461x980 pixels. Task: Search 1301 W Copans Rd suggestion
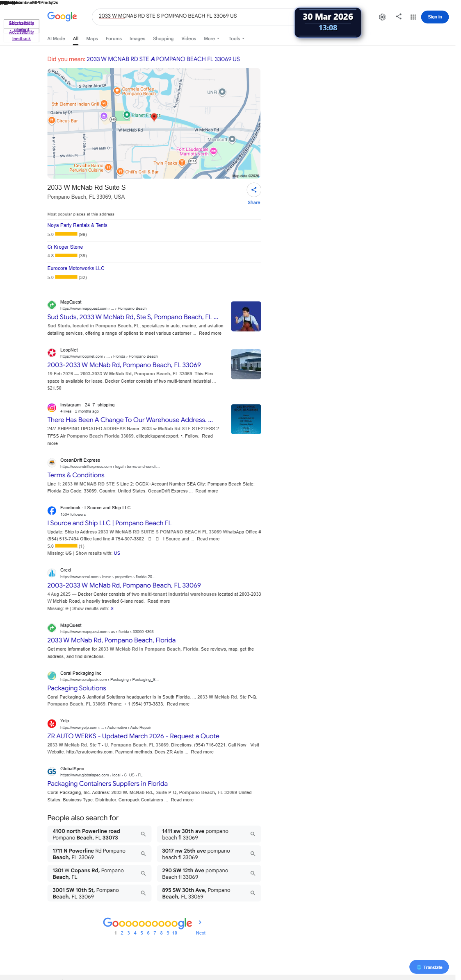coord(99,873)
